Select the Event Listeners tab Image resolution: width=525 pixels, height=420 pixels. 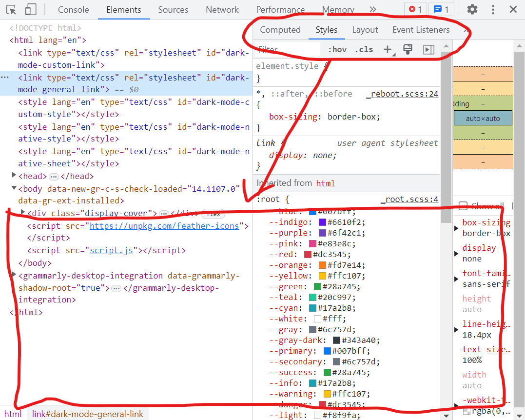pyautogui.click(x=421, y=30)
